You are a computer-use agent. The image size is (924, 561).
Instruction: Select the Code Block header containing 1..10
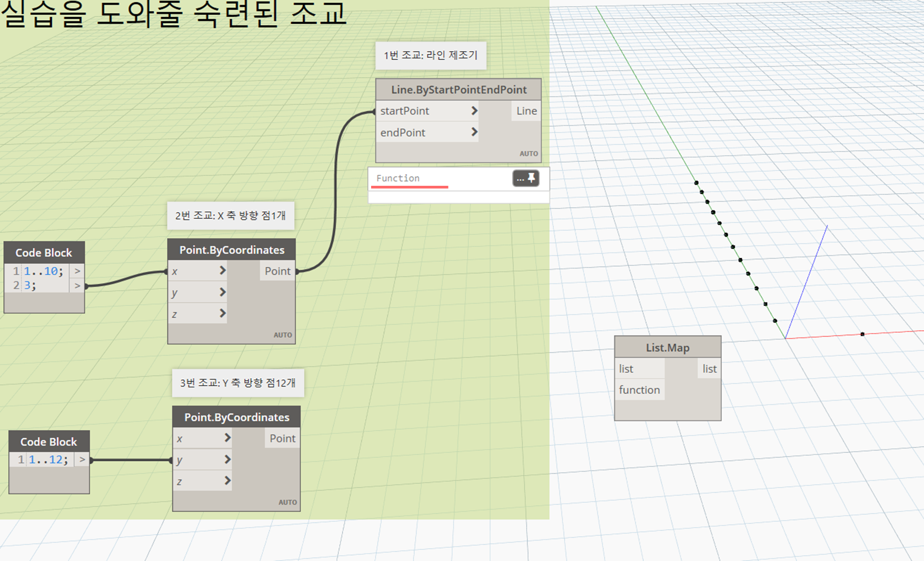point(44,252)
